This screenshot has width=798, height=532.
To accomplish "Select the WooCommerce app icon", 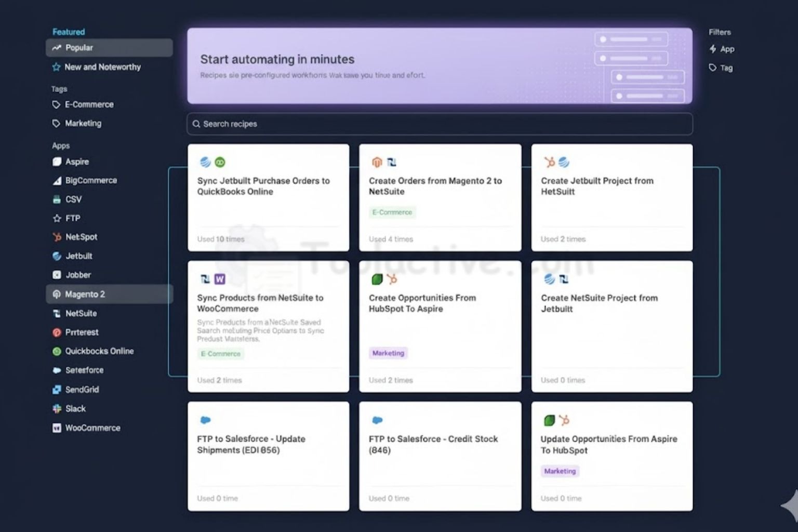I will coord(57,428).
